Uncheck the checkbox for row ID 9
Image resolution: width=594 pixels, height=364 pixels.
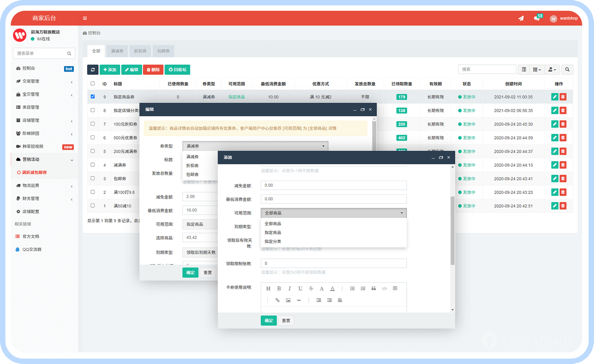pos(93,97)
